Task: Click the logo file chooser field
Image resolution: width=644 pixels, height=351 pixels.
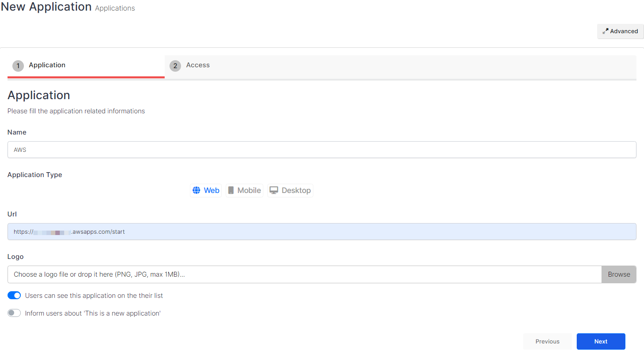Action: 304,274
